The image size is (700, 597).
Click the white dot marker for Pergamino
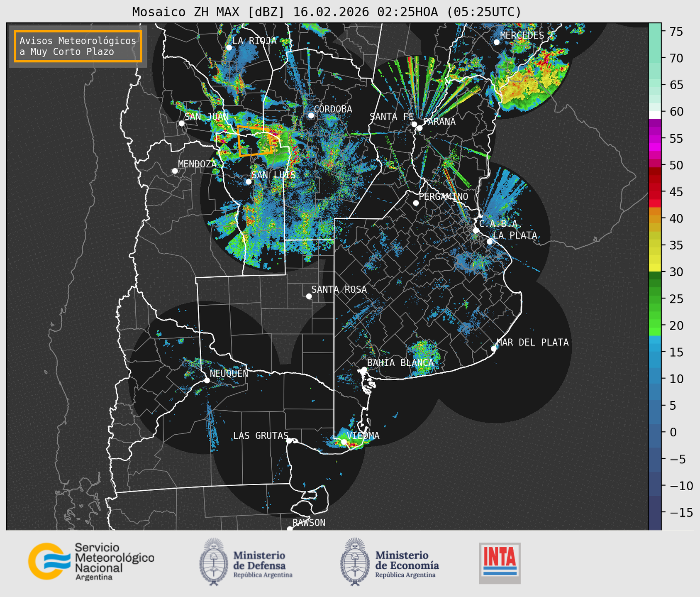416,203
